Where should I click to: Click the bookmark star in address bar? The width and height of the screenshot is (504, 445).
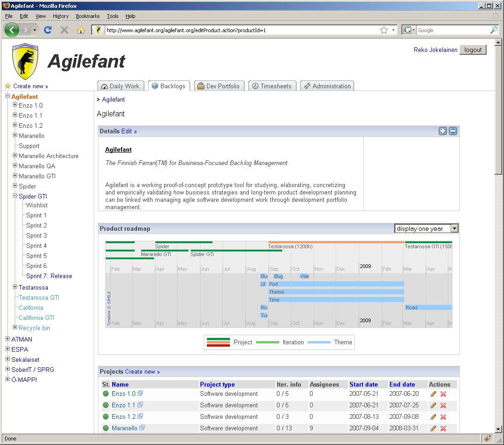(384, 30)
